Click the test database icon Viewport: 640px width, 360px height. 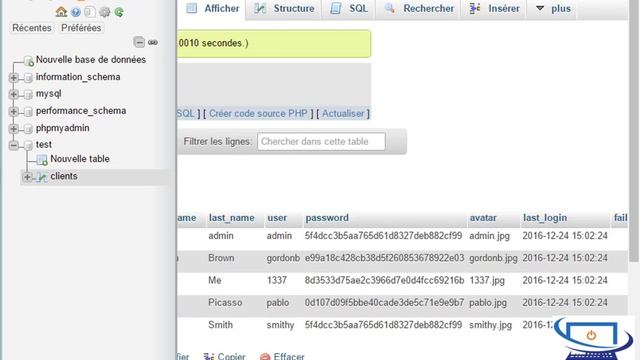click(x=28, y=145)
